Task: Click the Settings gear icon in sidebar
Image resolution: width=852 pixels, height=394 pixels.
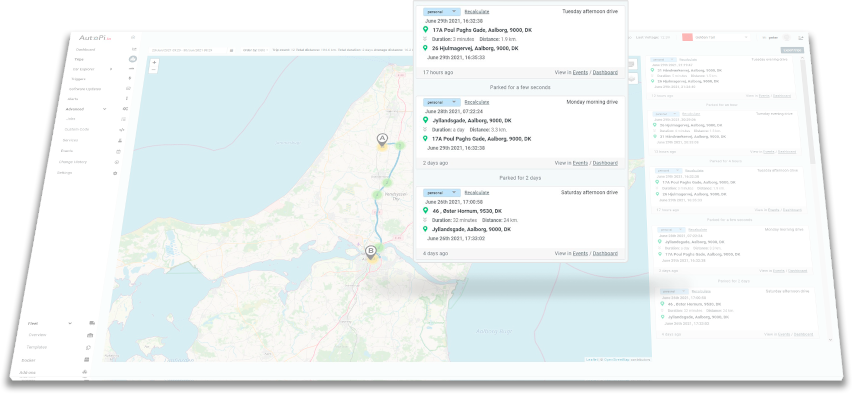Action: click(115, 173)
